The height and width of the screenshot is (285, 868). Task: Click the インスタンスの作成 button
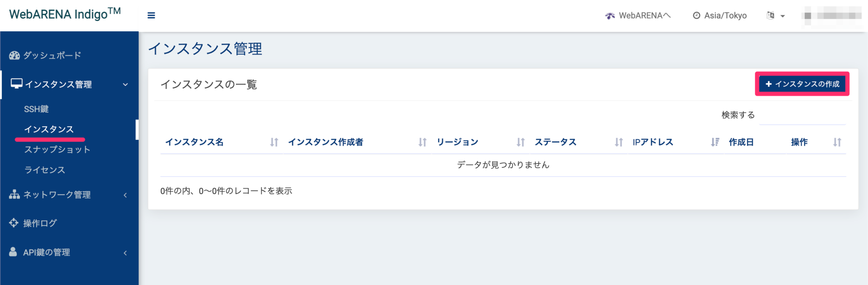click(x=802, y=84)
